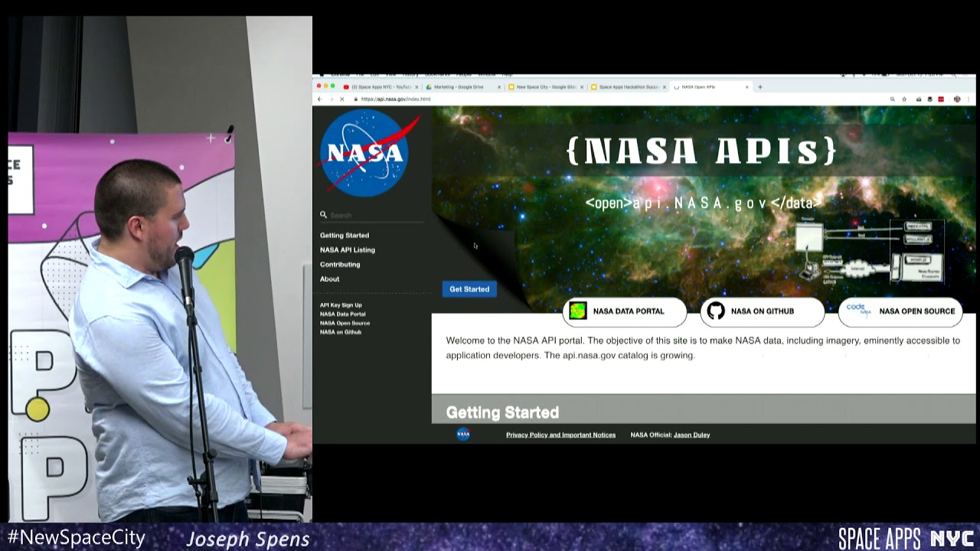Open the Contributing sidebar link

(x=340, y=264)
